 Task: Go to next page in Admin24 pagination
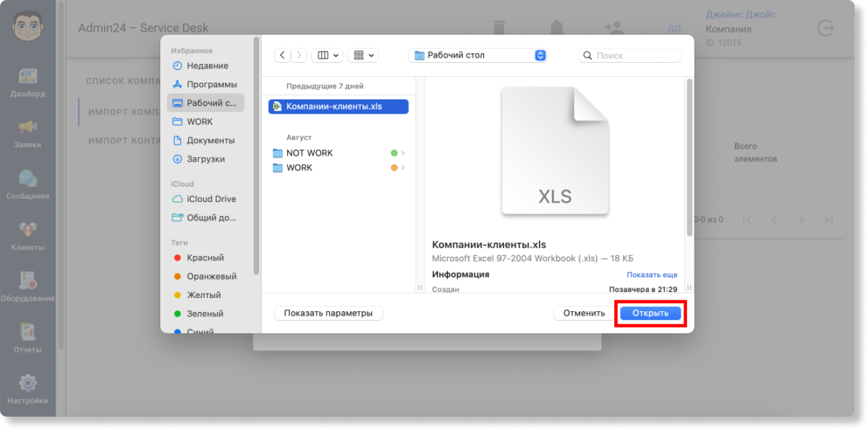click(x=802, y=221)
